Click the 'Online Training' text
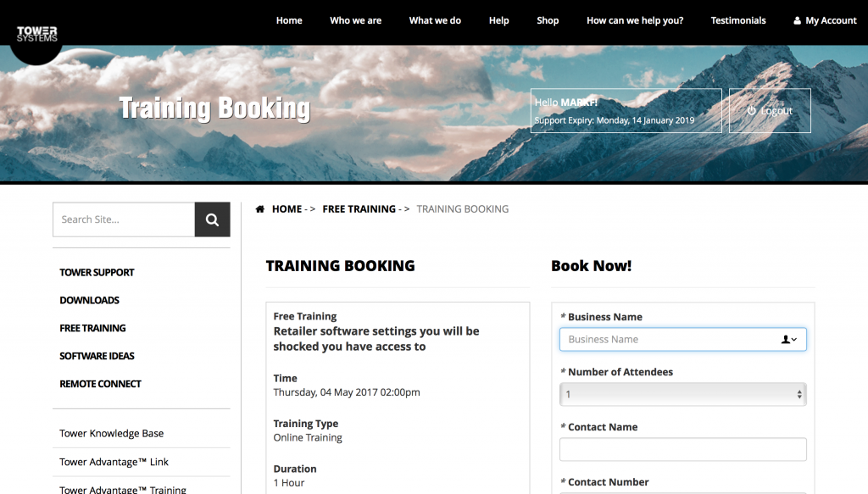The image size is (868, 494). pyautogui.click(x=308, y=437)
